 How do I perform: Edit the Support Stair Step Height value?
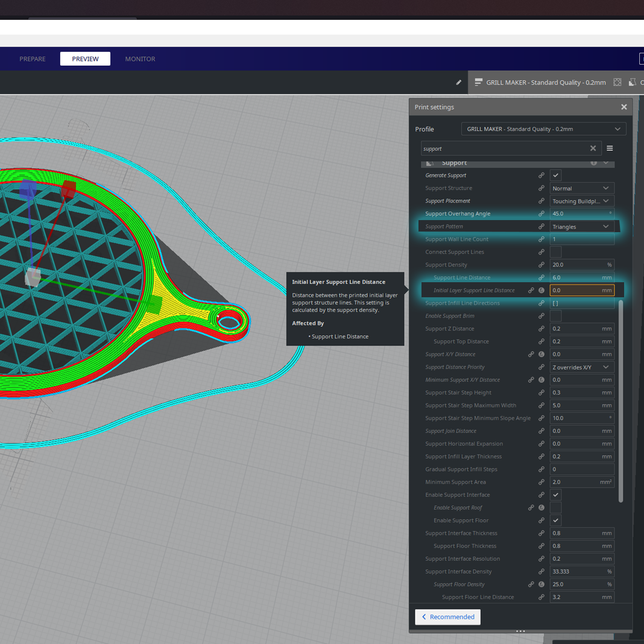click(582, 393)
